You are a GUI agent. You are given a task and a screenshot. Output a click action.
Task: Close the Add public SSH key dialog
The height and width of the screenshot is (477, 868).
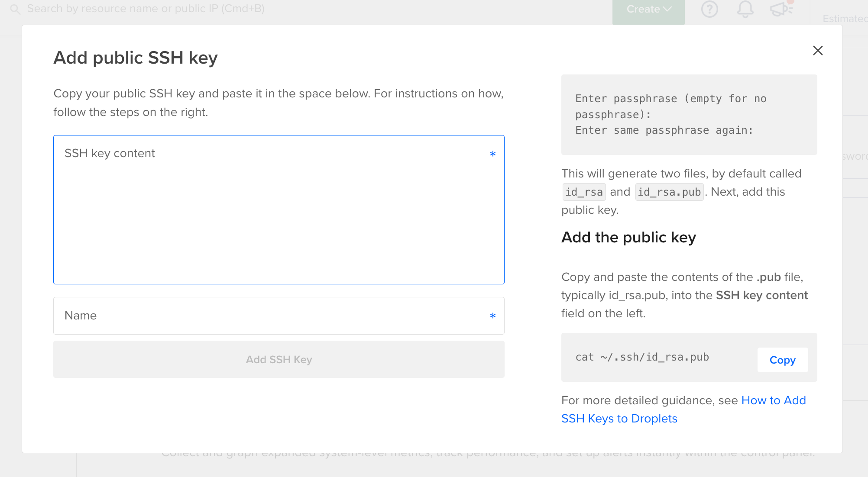tap(817, 51)
